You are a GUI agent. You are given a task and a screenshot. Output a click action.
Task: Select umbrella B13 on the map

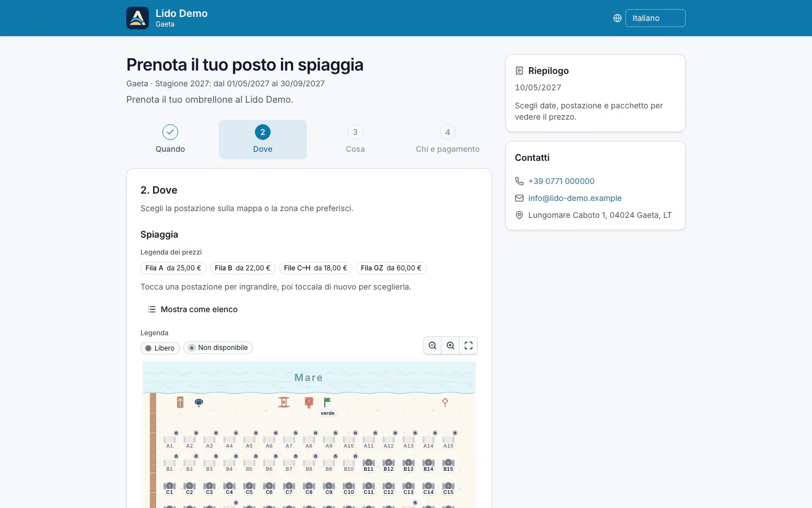pos(408,465)
